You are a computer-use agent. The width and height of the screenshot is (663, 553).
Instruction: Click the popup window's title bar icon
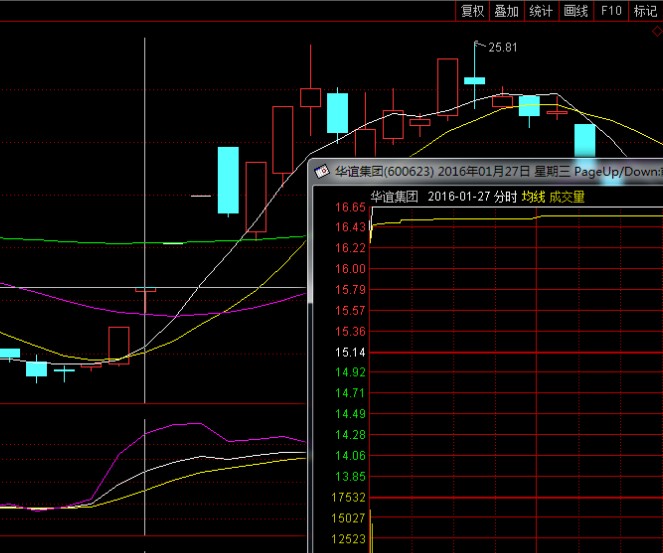click(x=322, y=170)
